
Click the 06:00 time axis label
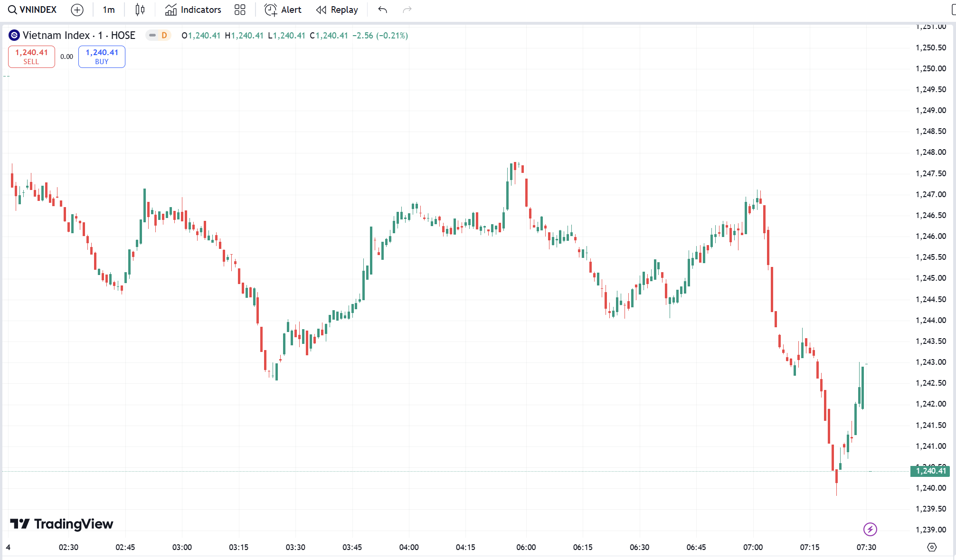coord(526,547)
